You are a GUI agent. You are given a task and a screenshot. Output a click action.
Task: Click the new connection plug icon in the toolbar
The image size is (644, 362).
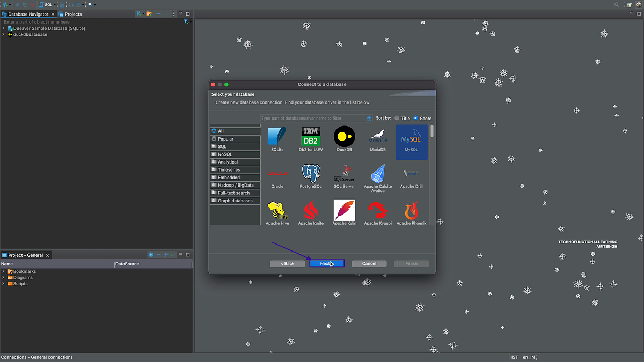[4, 4]
